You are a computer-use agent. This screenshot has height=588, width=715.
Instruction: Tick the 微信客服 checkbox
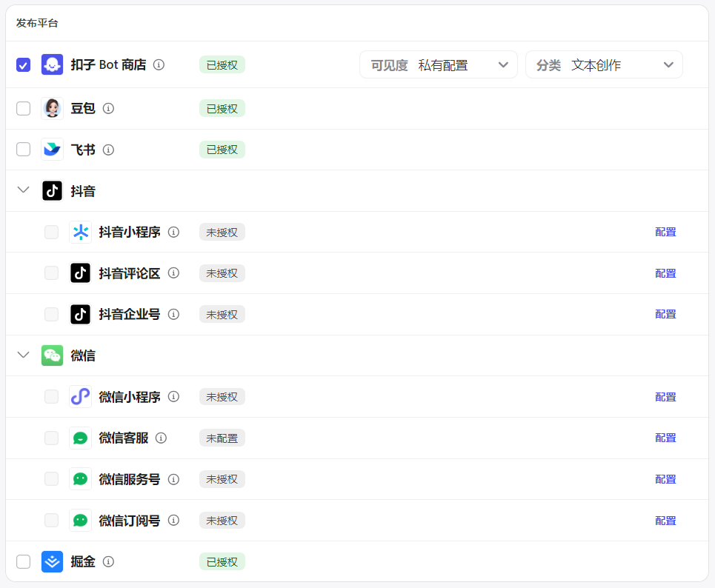pos(52,438)
